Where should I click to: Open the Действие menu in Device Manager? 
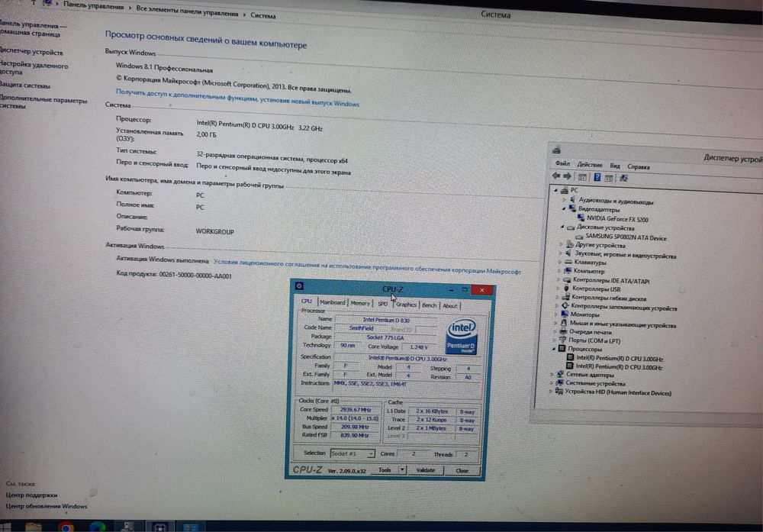pos(589,165)
